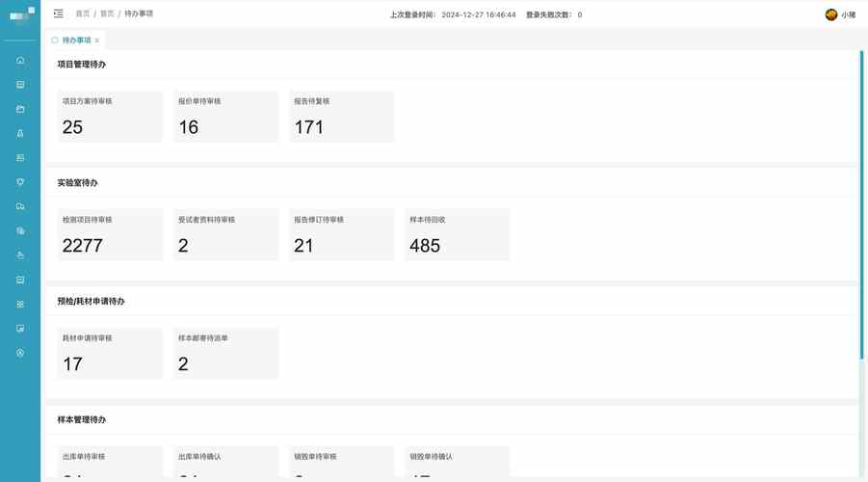Open the monitor-shaped icon in sidebar
Image resolution: width=868 pixels, height=482 pixels.
point(20,329)
